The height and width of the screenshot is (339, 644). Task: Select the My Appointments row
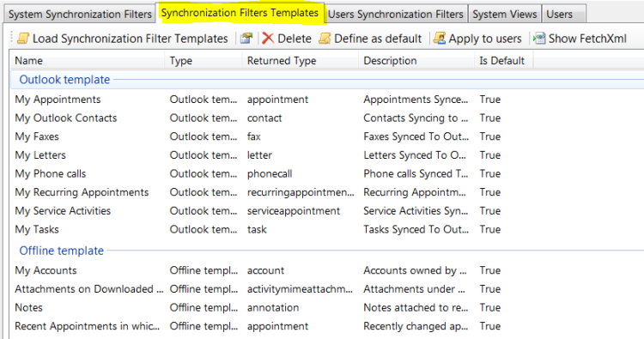(x=327, y=100)
